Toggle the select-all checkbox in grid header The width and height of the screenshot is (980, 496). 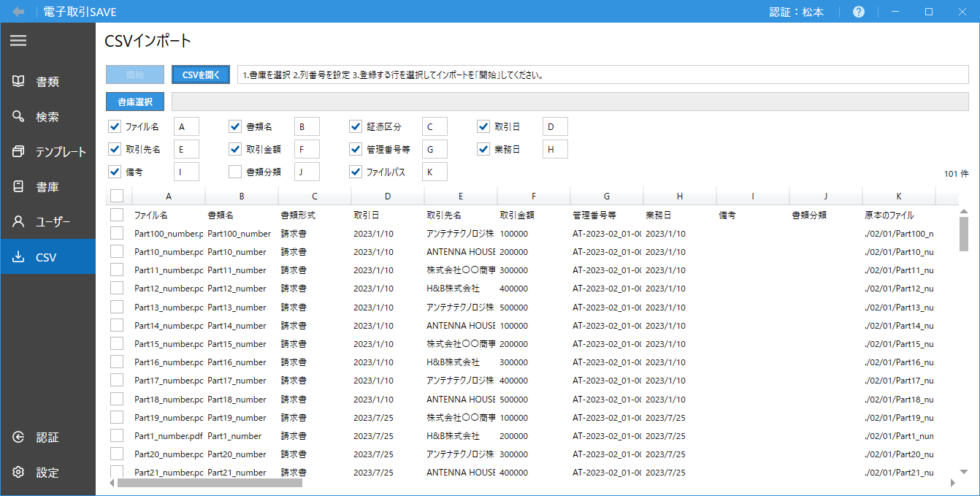(x=117, y=196)
